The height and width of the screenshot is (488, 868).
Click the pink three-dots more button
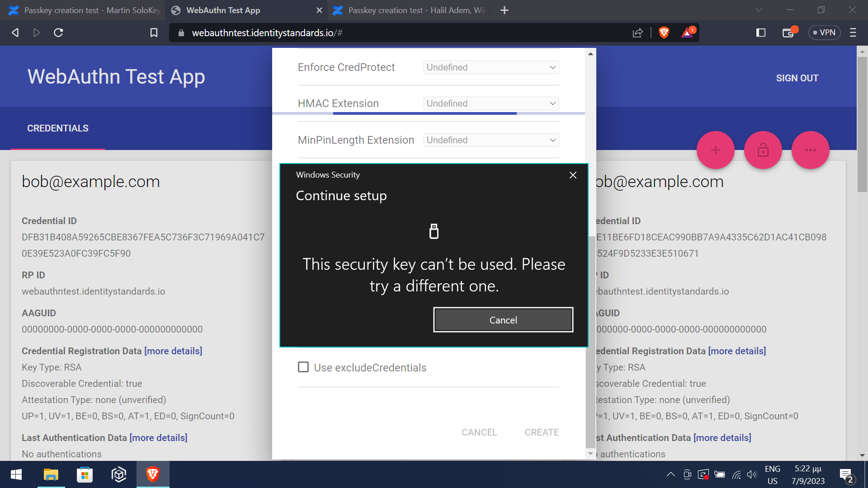(x=811, y=150)
